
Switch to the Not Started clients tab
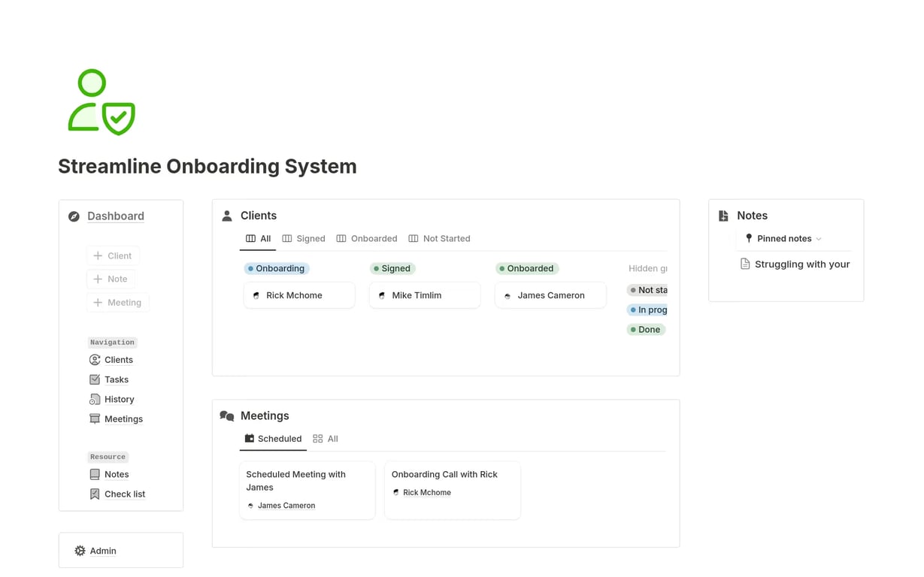click(439, 239)
